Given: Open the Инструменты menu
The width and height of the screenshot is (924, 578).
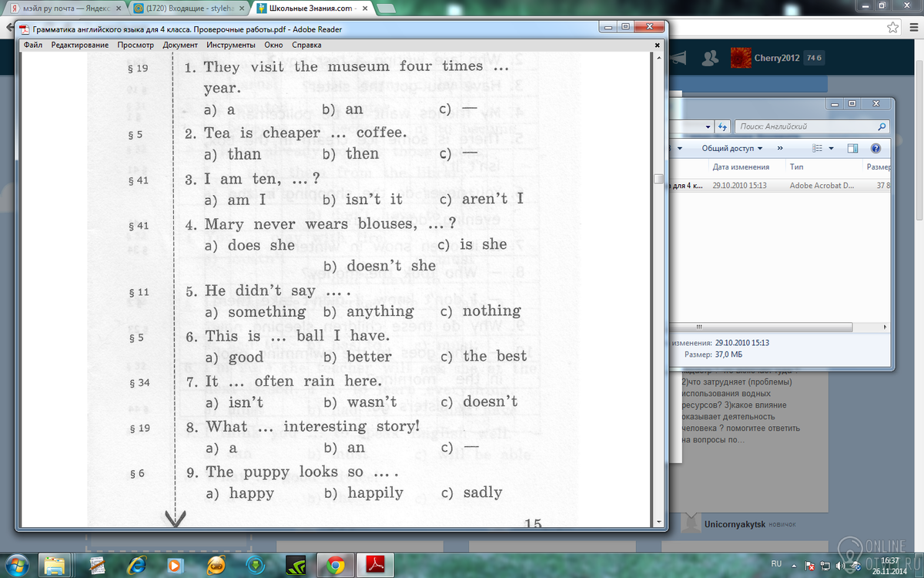Looking at the screenshot, I should point(230,45).
